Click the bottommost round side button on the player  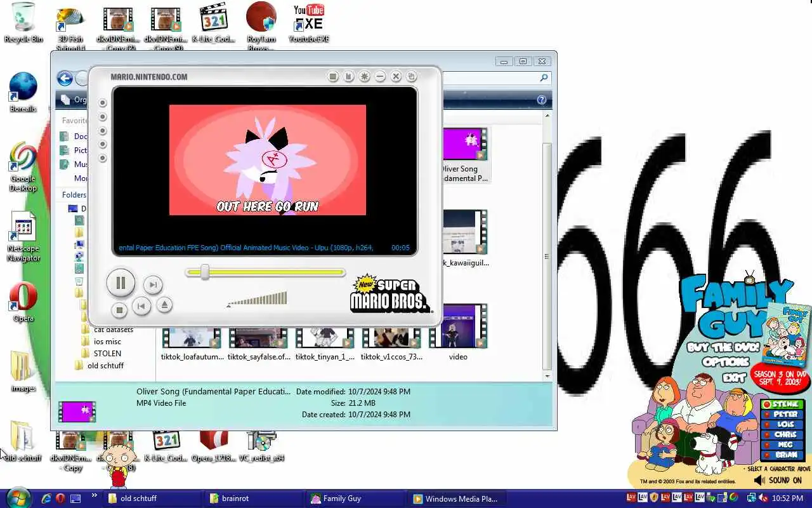click(103, 158)
